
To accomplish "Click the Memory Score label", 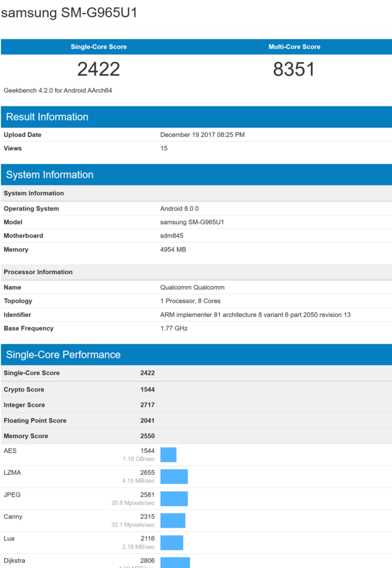I will [x=26, y=436].
